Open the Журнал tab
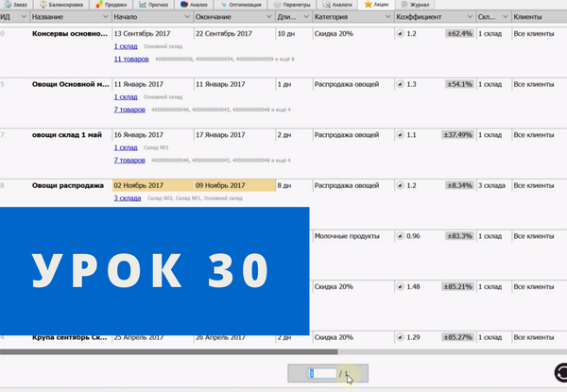This screenshot has height=392, width=567. pyautogui.click(x=415, y=5)
